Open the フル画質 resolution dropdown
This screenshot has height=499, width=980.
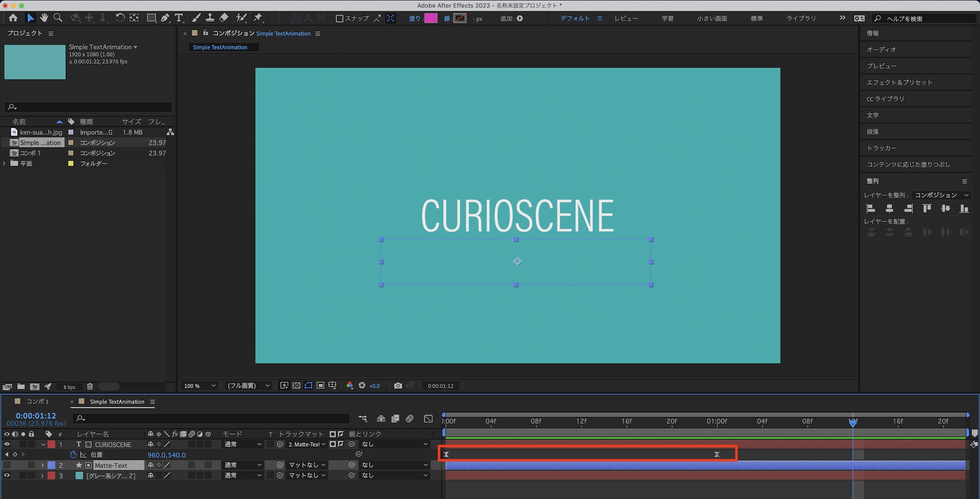[x=248, y=386]
